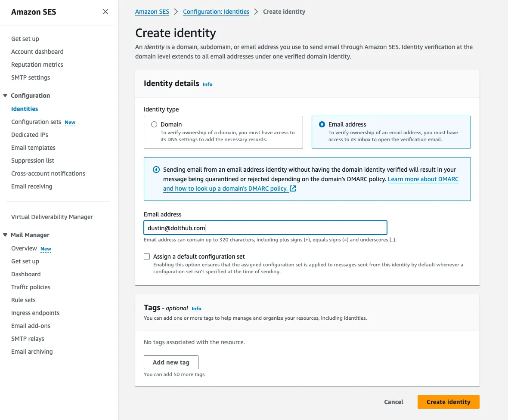Open SMTP settings from the sidebar
This screenshot has height=420, width=508.
point(31,77)
